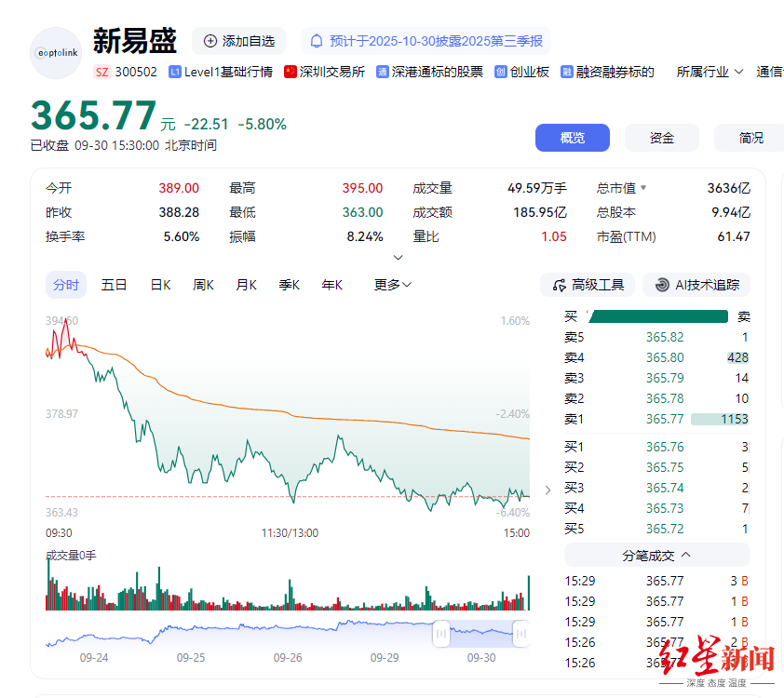This screenshot has width=784, height=698.
Task: Click the Level1基础行情 quote level badge
Action: [220, 71]
